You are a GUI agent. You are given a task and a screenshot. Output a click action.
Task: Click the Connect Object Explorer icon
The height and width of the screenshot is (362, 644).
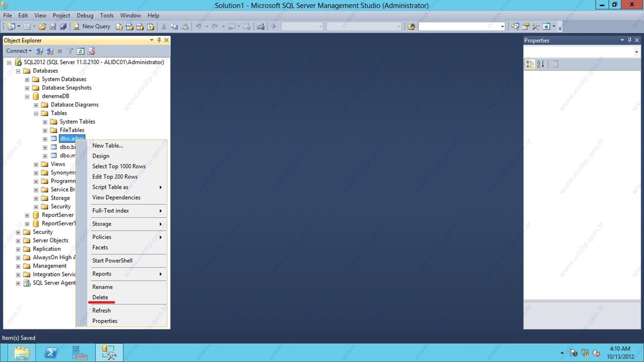(x=39, y=51)
